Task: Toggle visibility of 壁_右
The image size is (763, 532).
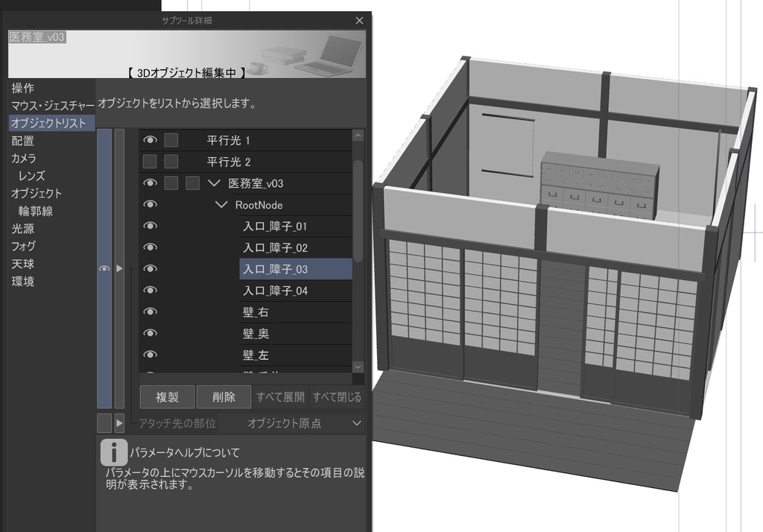Action: click(x=149, y=311)
